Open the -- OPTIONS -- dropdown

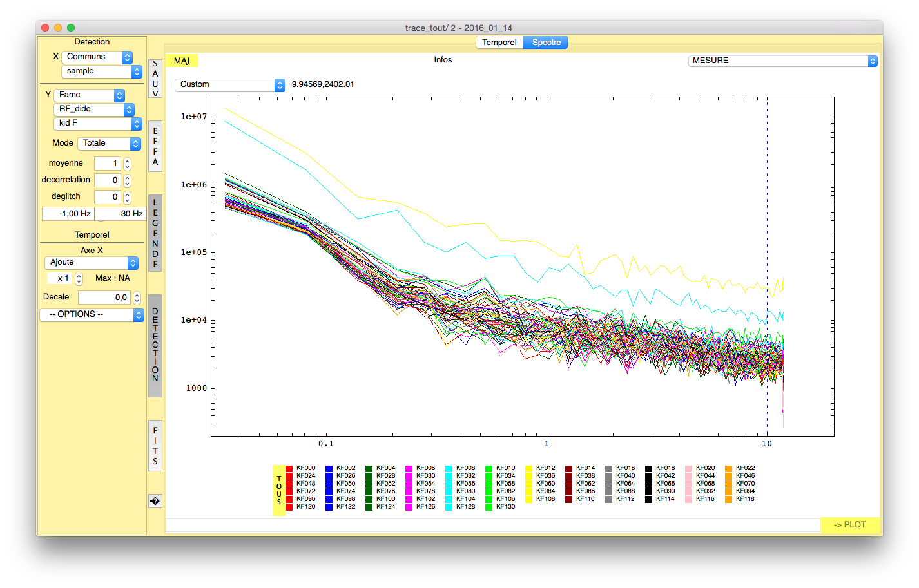click(92, 314)
